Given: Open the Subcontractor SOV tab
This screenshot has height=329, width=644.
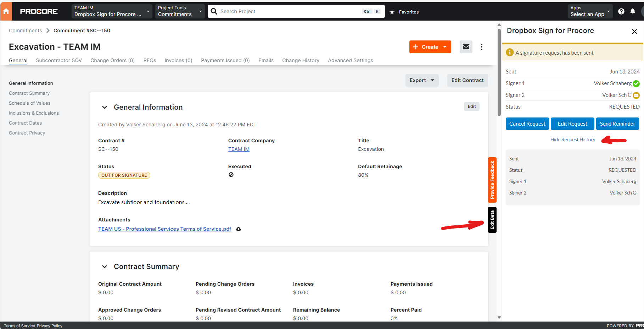Looking at the screenshot, I should click(58, 60).
